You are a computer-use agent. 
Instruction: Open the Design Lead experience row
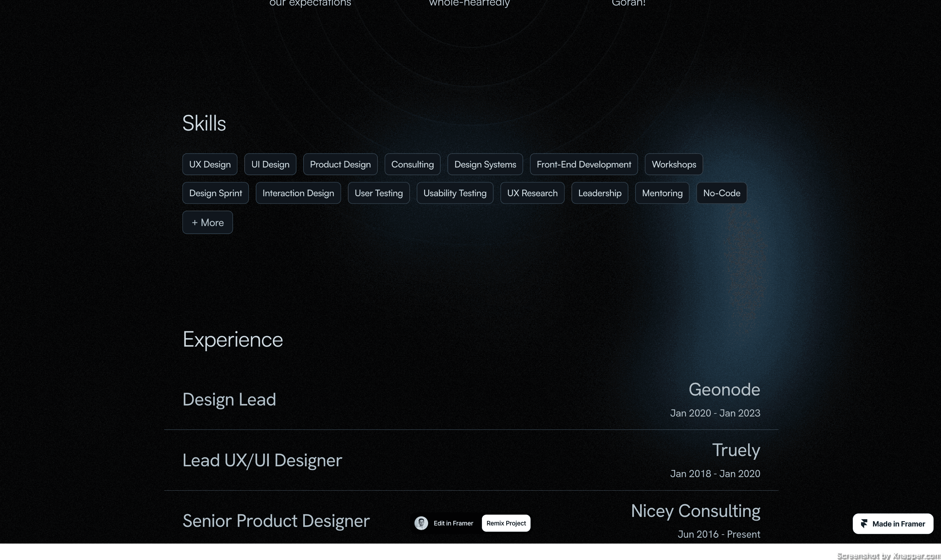(x=229, y=399)
